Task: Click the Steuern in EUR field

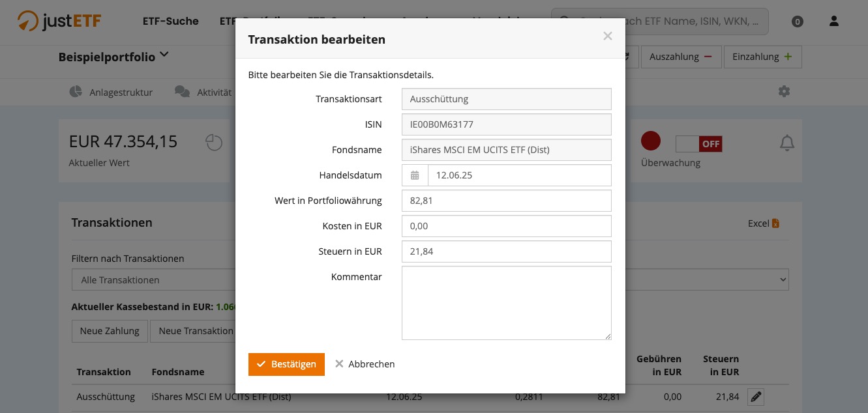Action: [506, 251]
